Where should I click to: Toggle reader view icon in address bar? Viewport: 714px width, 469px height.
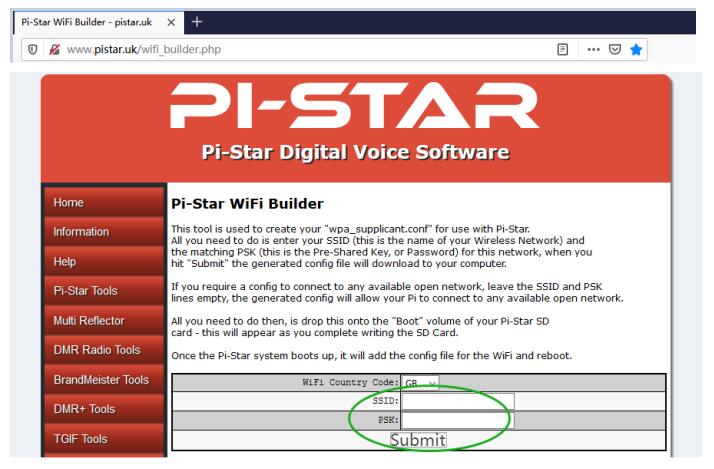point(562,49)
